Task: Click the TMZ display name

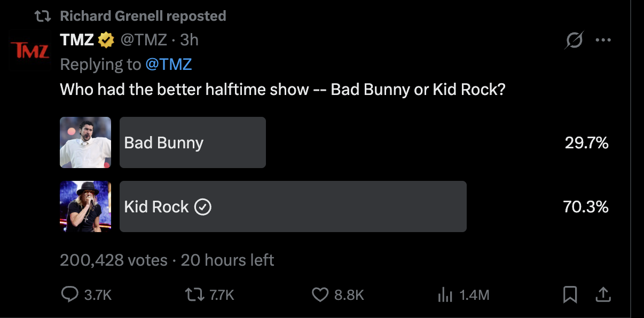Action: (x=77, y=39)
